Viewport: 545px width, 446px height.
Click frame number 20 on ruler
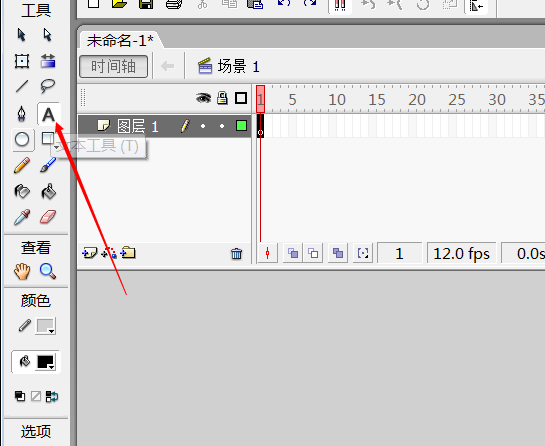tap(417, 100)
